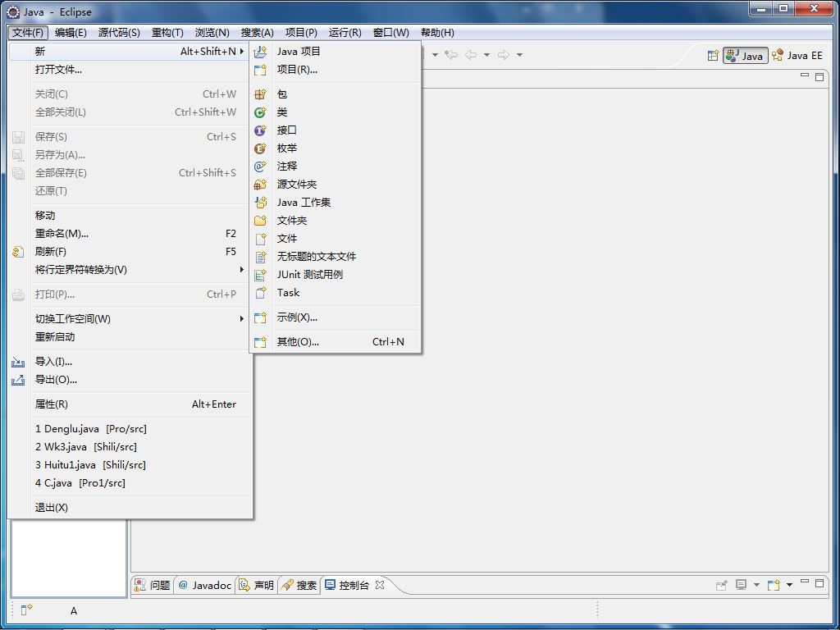Create a new 注释 (annotation)
Image resolution: width=840 pixels, height=630 pixels.
click(336, 167)
